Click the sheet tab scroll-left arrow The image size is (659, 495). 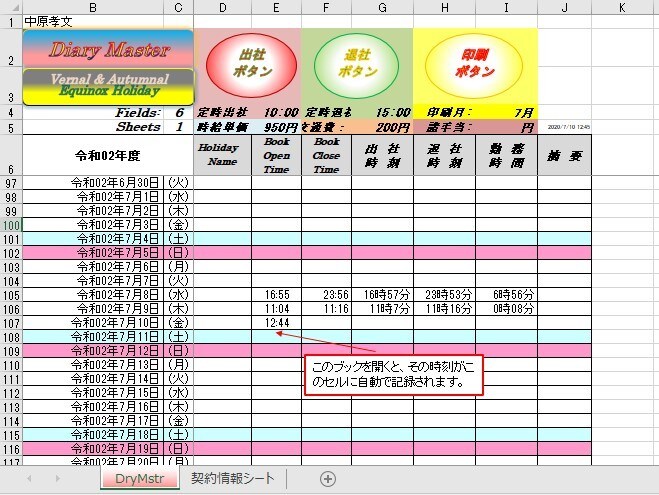(29, 479)
